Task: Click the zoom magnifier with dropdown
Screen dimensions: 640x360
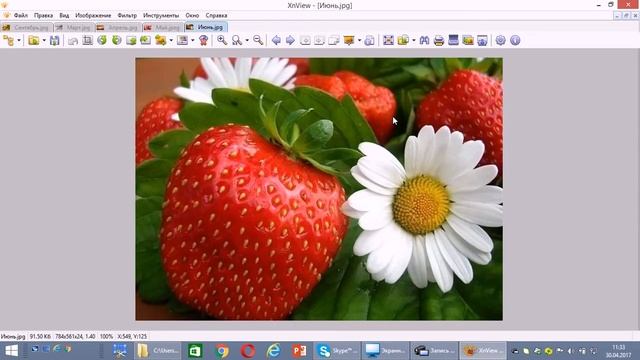Action: click(237, 40)
